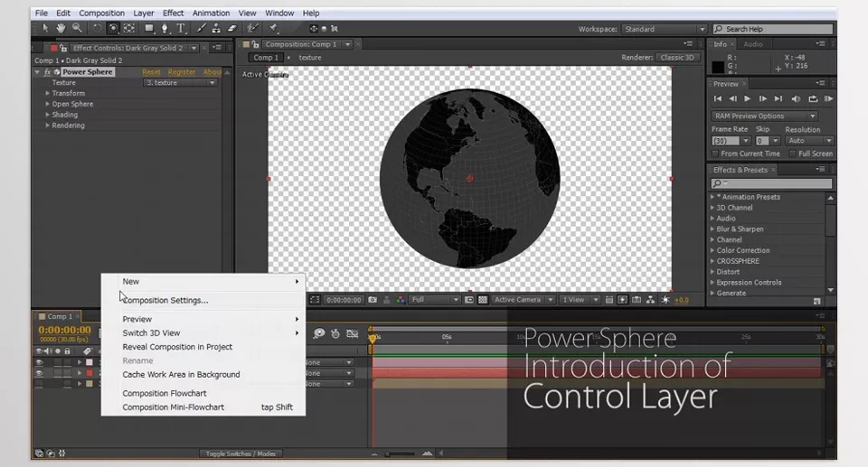The image size is (868, 467).
Task: Click the Pixel Aspect Ratio Correction icon
Action: [609, 300]
